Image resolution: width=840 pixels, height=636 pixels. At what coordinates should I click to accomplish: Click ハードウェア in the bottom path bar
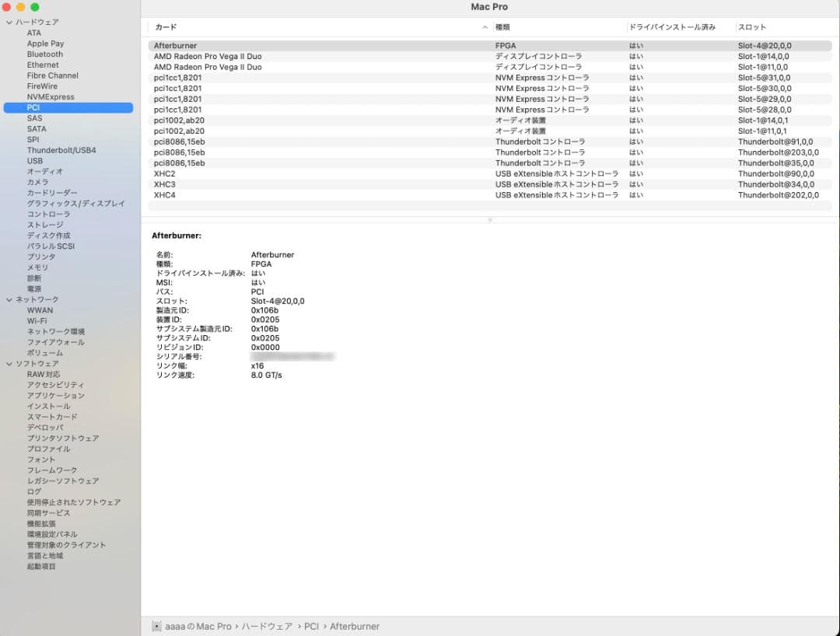click(267, 626)
